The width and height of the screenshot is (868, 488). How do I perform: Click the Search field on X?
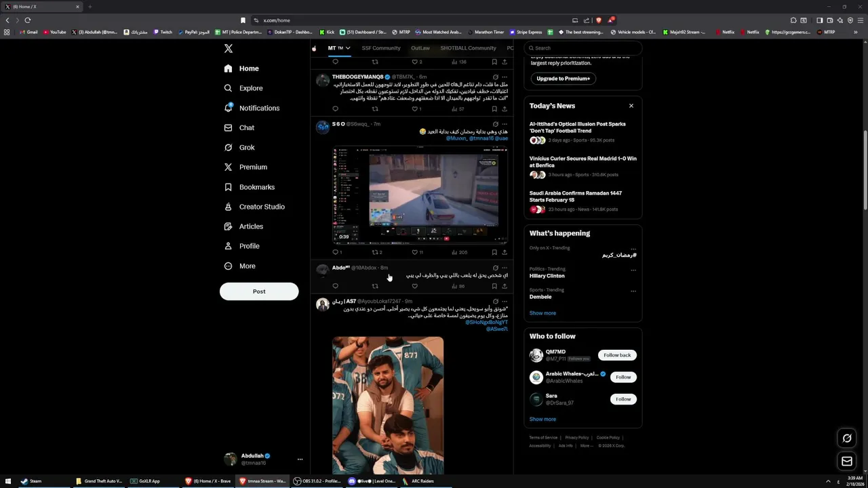coord(583,48)
